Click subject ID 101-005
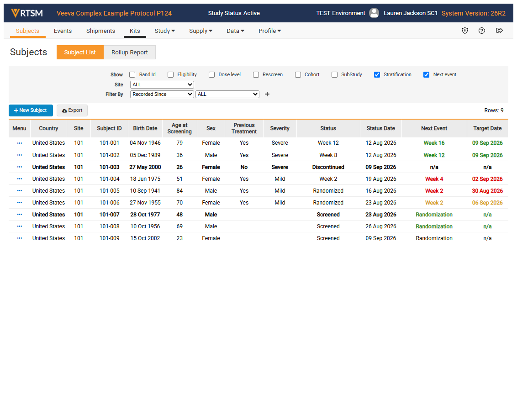 [x=110, y=191]
